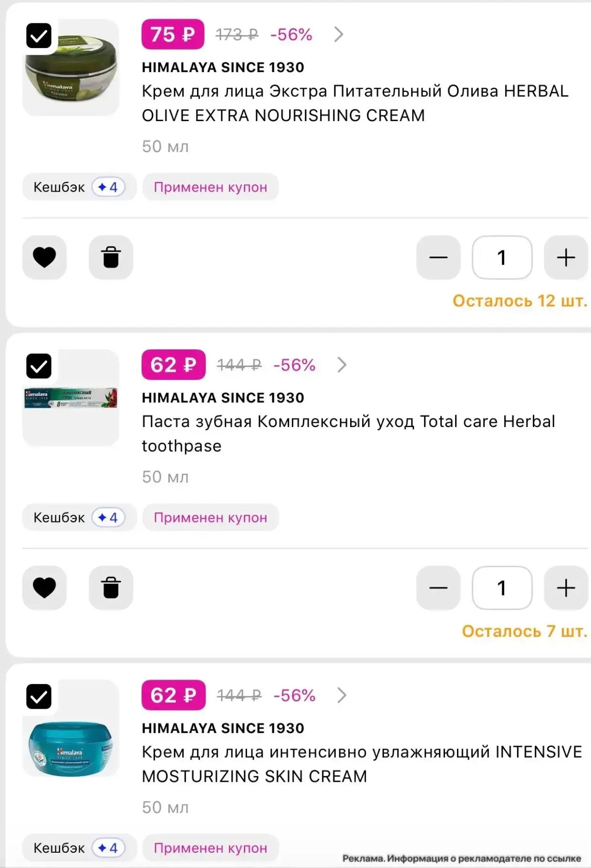
Task: Delete olive cream using trash icon
Action: coord(111,257)
